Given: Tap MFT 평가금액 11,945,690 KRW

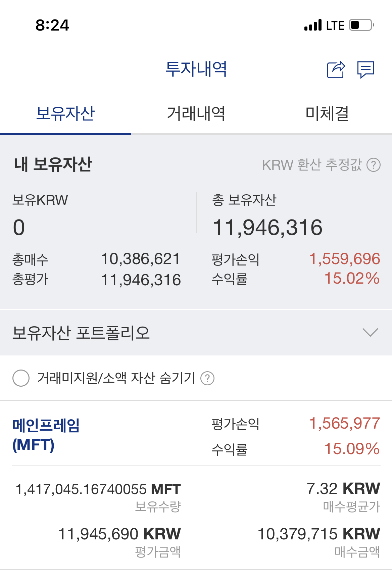Looking at the screenshot, I should click(x=119, y=534).
